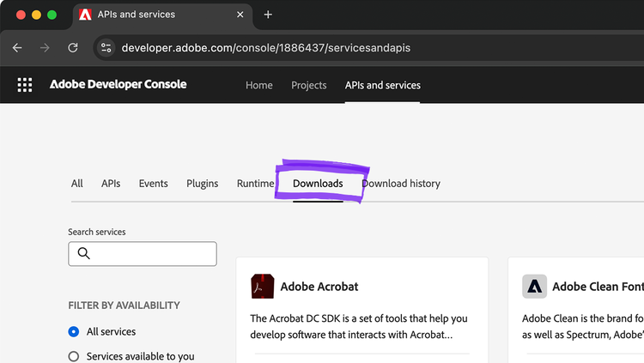644x363 pixels.
Task: Reload the page with the refresh icon
Action: pyautogui.click(x=73, y=48)
